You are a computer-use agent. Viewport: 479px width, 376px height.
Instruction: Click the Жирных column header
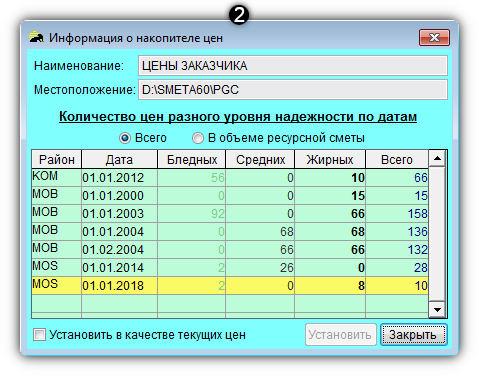click(330, 160)
